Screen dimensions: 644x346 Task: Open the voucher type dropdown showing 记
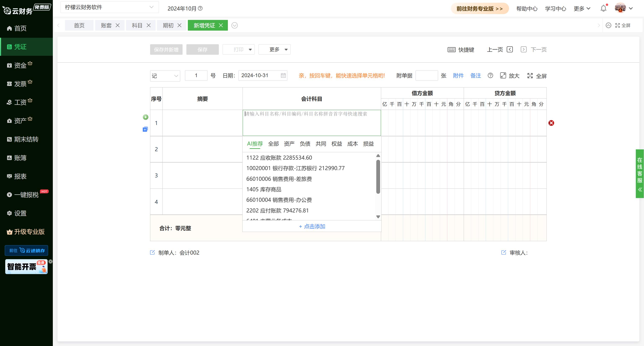(x=165, y=75)
